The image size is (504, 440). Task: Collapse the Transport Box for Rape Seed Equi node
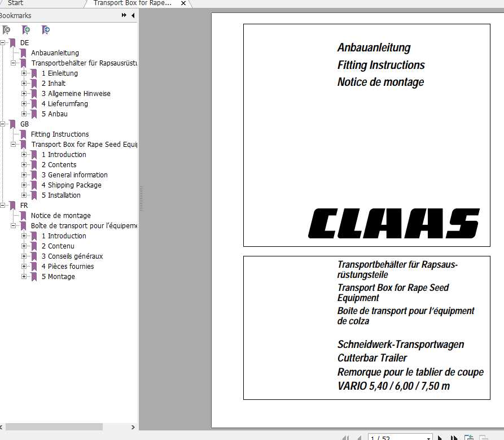click(x=13, y=144)
